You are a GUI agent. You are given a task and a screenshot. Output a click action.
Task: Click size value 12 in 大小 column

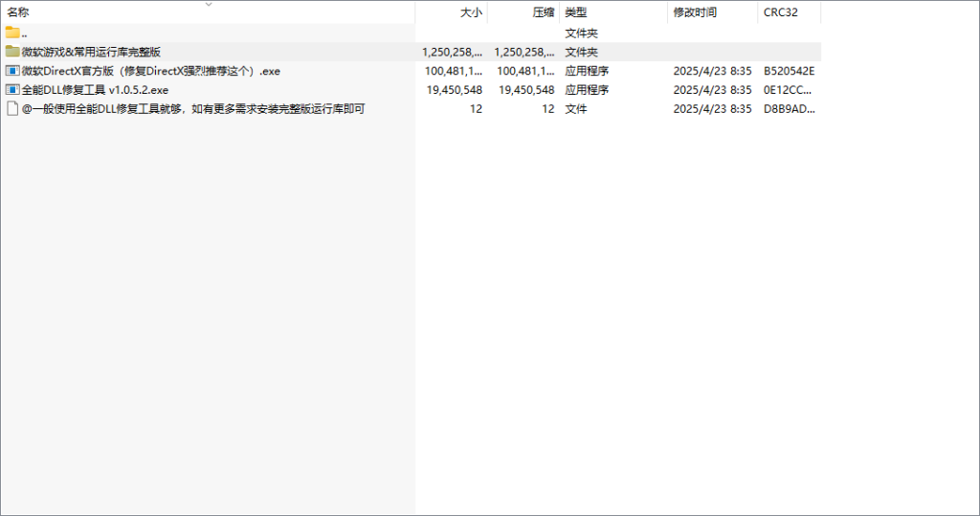477,109
